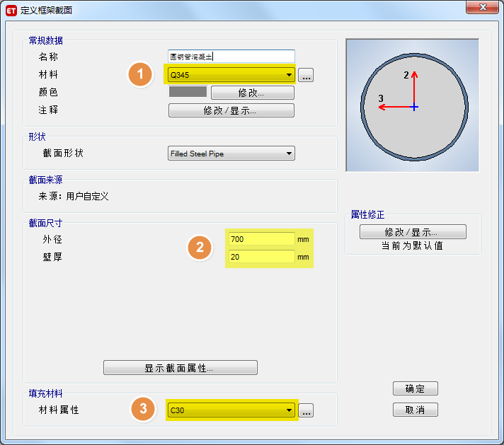Click the ETABS icon in the title bar
Screen dimensions: 504x445
click(x=11, y=10)
